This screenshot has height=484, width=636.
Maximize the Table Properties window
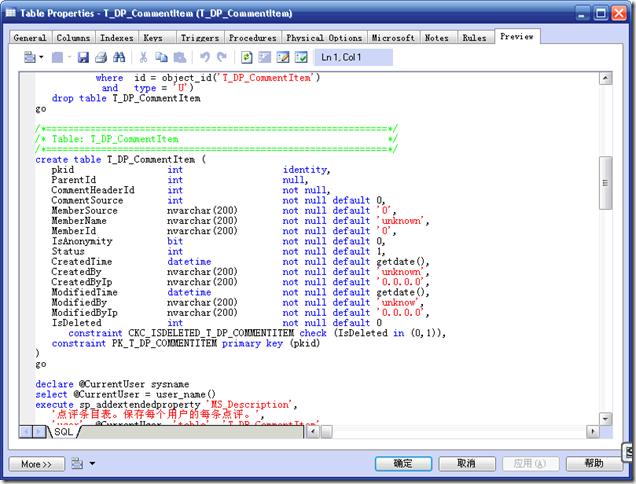(x=601, y=13)
